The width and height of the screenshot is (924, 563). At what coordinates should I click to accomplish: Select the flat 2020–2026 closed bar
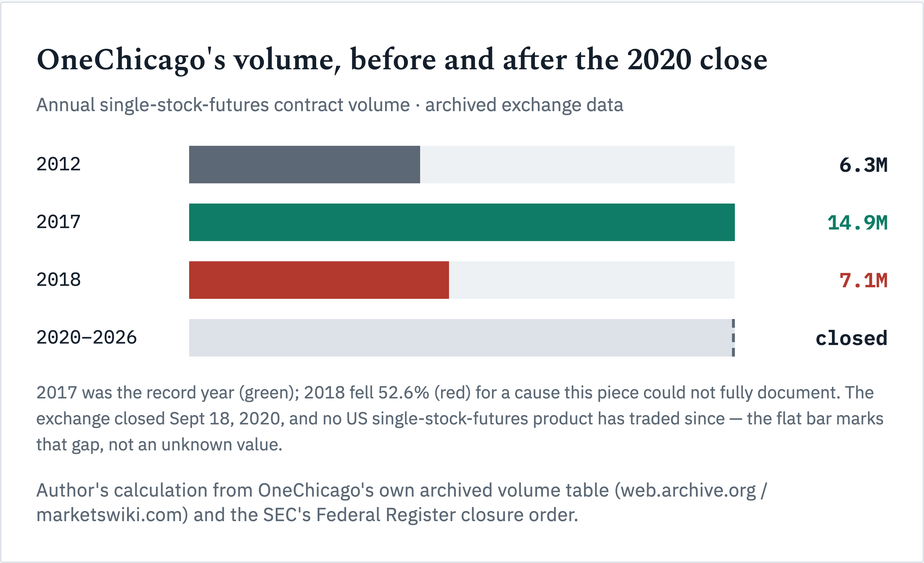pyautogui.click(x=462, y=338)
